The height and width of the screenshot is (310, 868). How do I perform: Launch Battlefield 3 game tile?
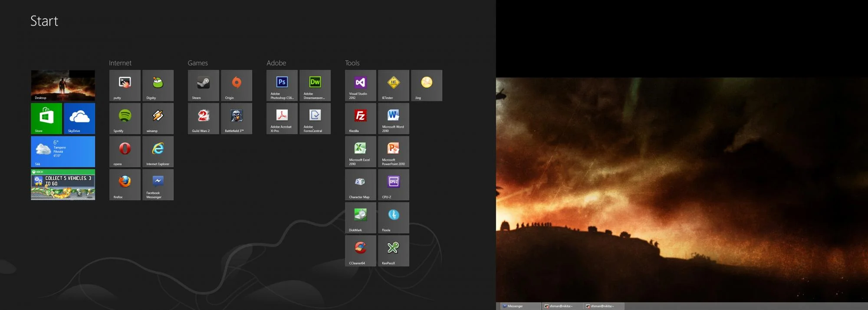pyautogui.click(x=236, y=119)
